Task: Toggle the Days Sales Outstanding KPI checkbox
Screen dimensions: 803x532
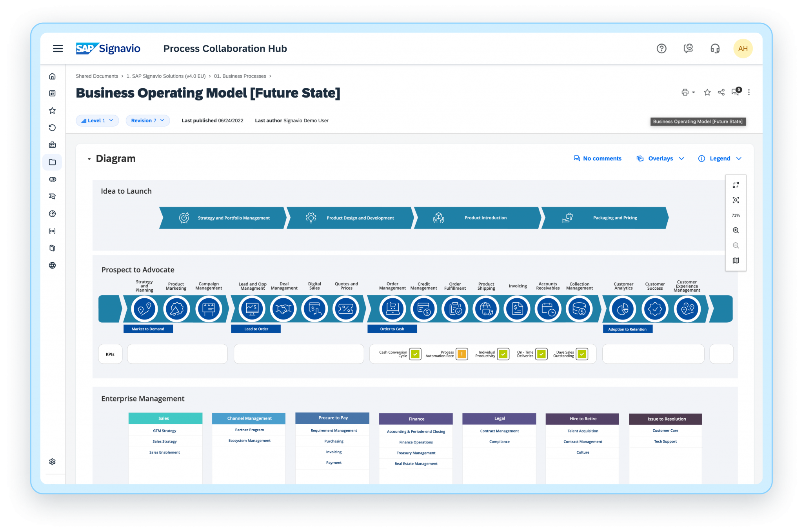Action: [583, 354]
